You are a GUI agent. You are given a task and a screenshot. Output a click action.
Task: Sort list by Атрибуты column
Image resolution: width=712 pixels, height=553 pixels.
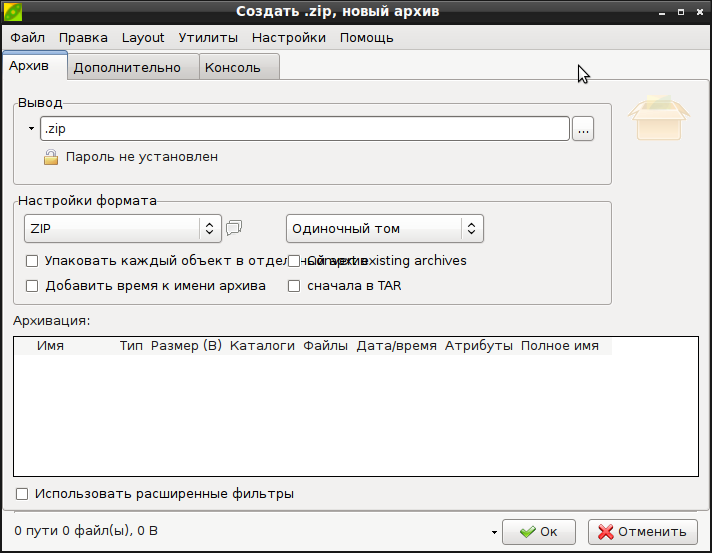(479, 346)
